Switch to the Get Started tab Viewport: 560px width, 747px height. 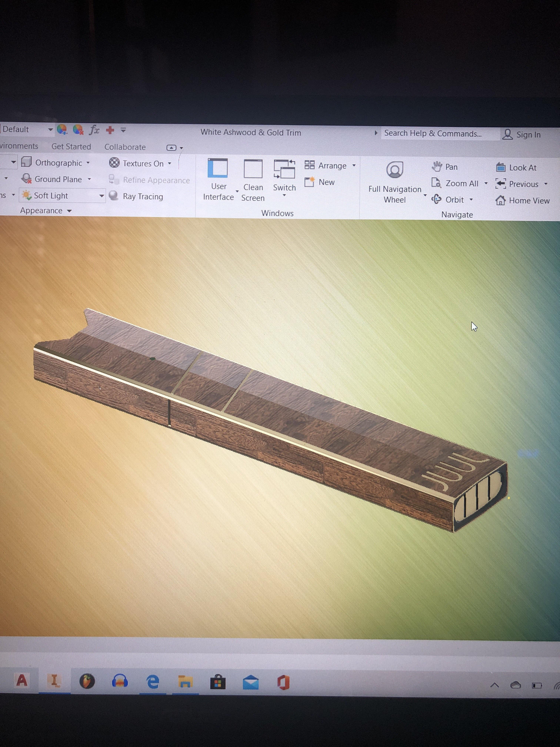[x=71, y=147]
